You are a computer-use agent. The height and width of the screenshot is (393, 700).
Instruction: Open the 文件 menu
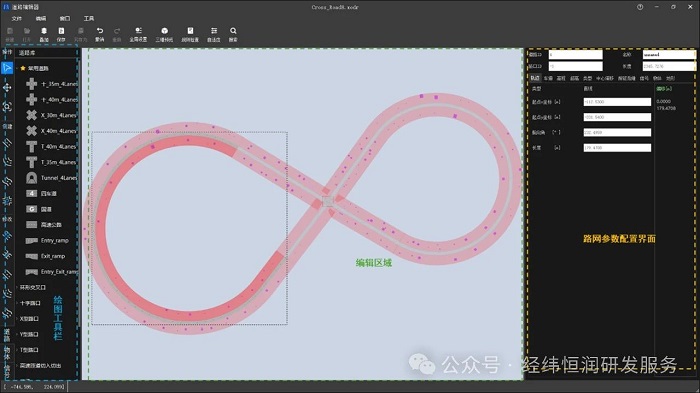click(x=17, y=18)
